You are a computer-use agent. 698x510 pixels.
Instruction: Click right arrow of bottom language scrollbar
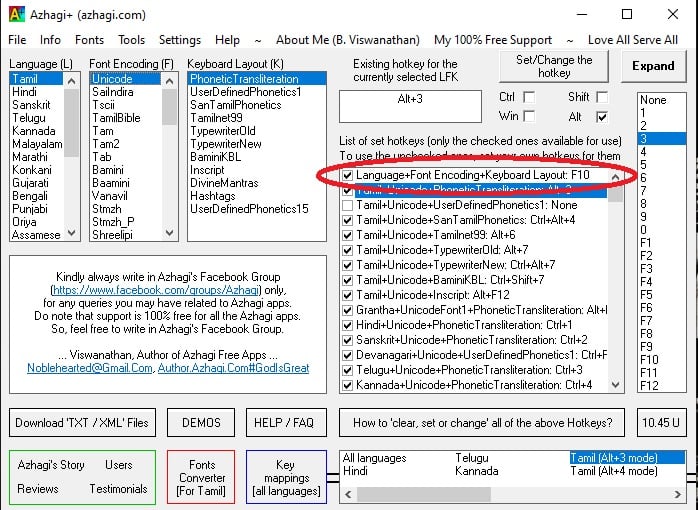pyautogui.click(x=678, y=494)
